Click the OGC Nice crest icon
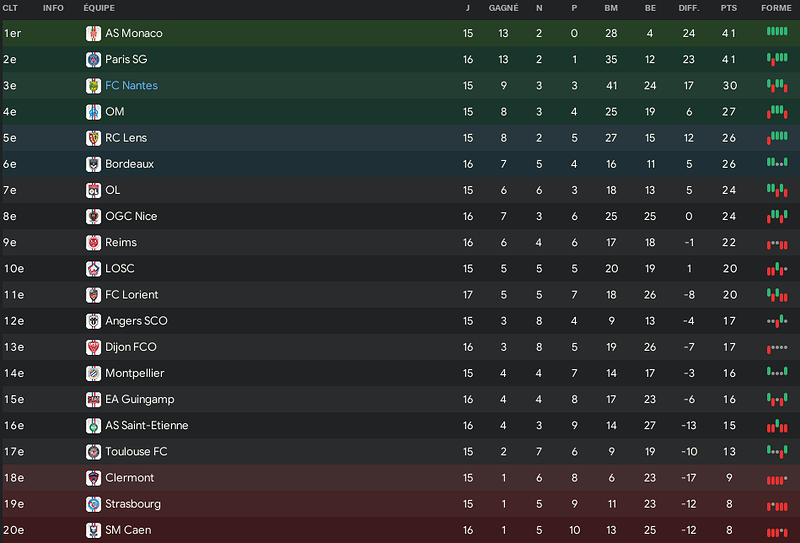800x543 pixels. point(93,216)
